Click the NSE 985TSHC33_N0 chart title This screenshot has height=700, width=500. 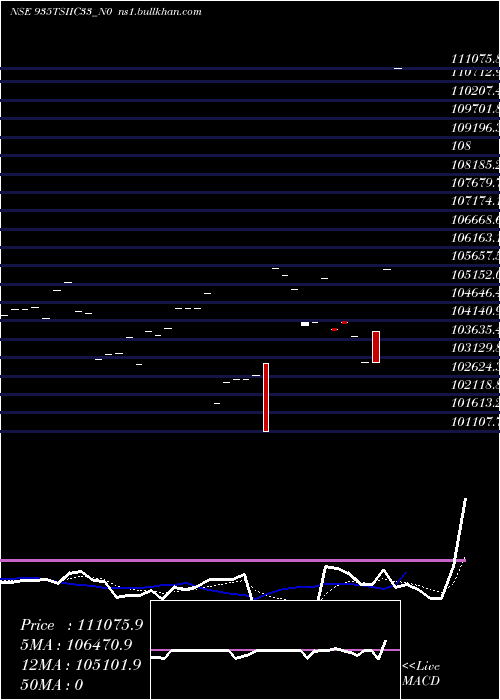(x=62, y=12)
